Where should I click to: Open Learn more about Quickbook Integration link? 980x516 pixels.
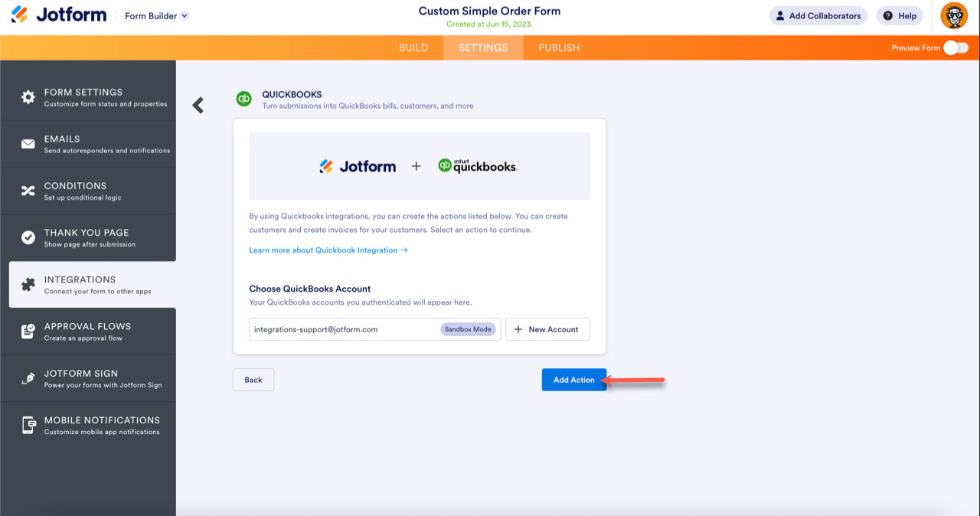(x=328, y=250)
